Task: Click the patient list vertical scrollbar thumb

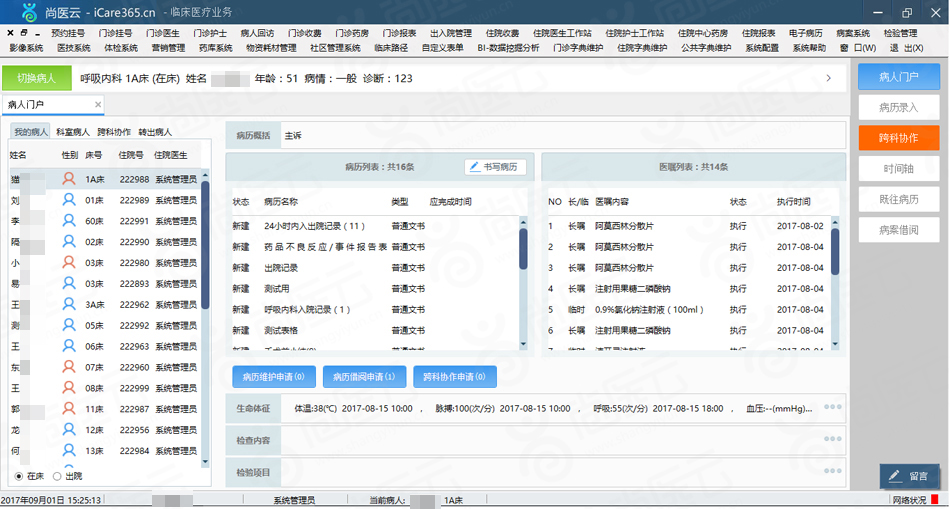Action: (205, 242)
